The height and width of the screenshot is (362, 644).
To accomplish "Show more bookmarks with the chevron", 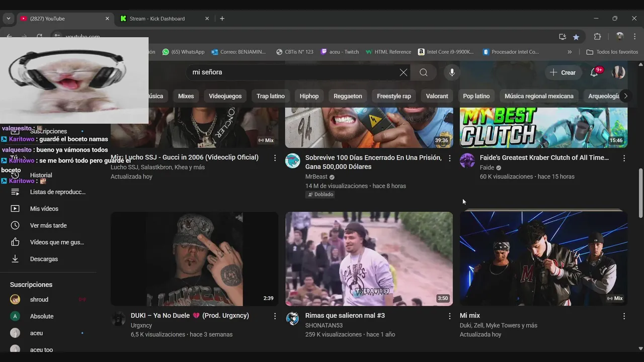I will coord(570,52).
